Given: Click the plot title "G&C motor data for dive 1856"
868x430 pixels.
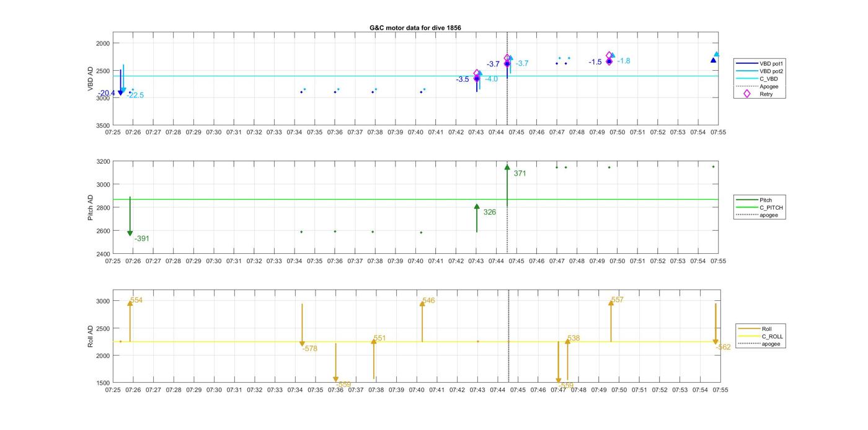Looking at the screenshot, I should [415, 28].
